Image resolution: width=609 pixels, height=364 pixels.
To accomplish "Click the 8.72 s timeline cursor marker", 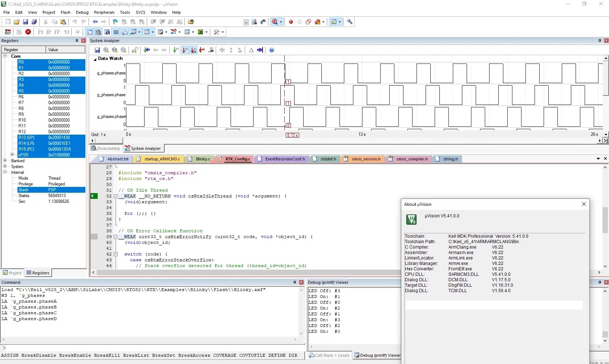I will coord(292,135).
